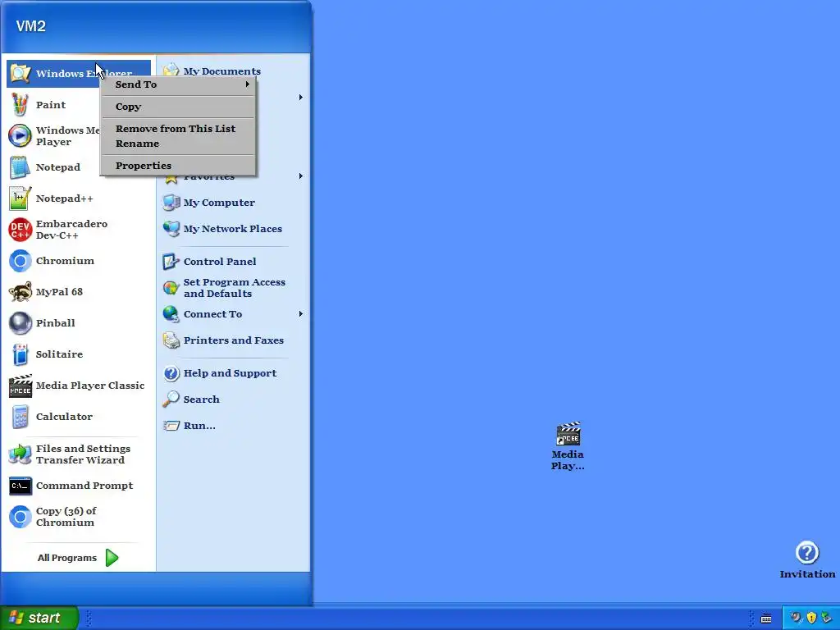The height and width of the screenshot is (630, 840).
Task: Click the Help and Support icon
Action: pos(171,373)
